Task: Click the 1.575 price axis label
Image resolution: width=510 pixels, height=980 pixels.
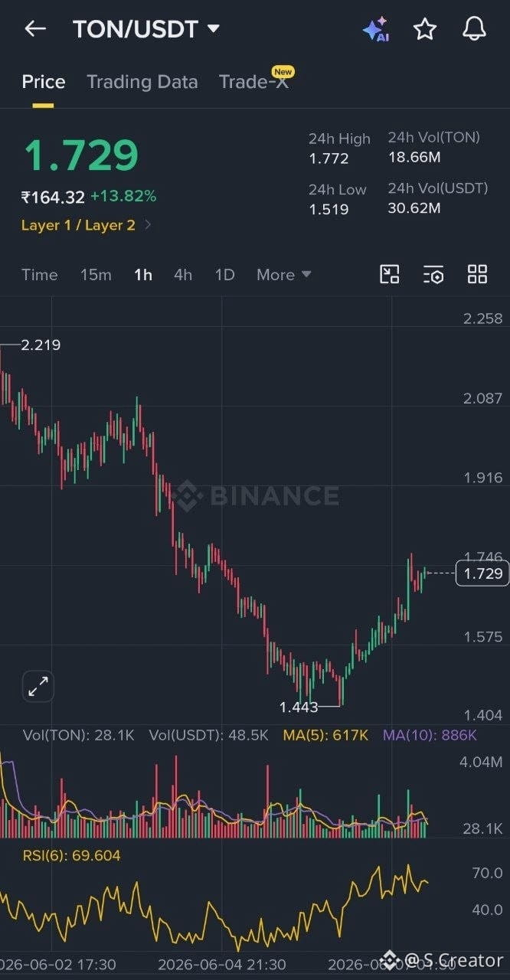Action: coord(482,637)
